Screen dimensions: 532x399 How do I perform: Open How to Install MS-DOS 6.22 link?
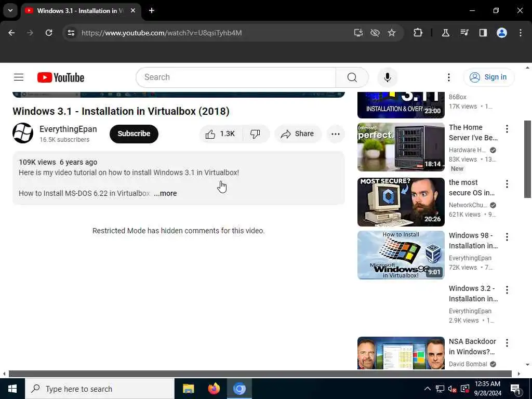tap(84, 193)
